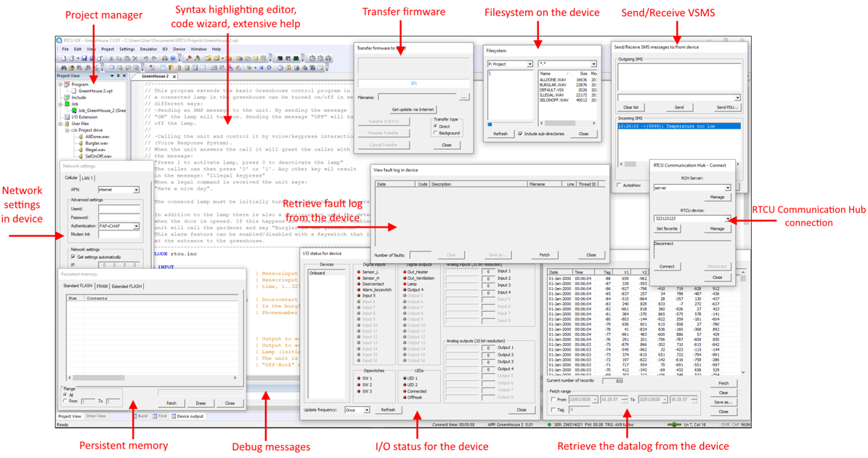Open the Authentication PAP+CHAP dropdown
The height and width of the screenshot is (458, 868).
click(x=136, y=226)
